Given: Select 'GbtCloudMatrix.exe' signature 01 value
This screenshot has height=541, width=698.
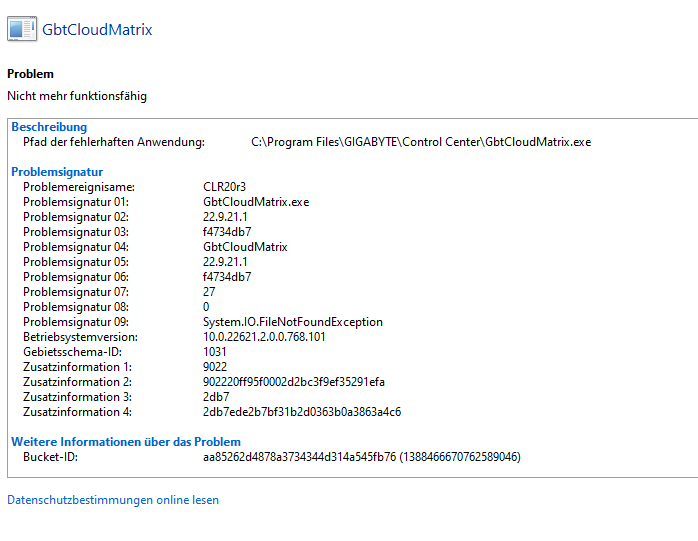Looking at the screenshot, I should pos(256,202).
